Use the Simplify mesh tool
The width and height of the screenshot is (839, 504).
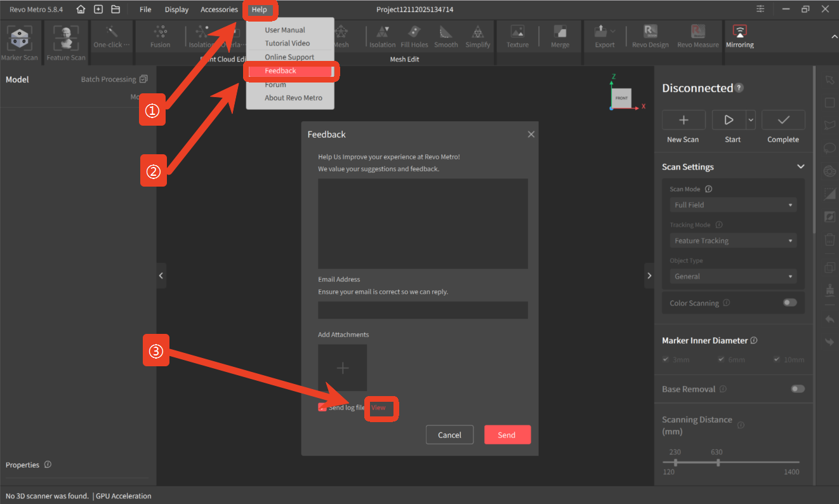(478, 36)
